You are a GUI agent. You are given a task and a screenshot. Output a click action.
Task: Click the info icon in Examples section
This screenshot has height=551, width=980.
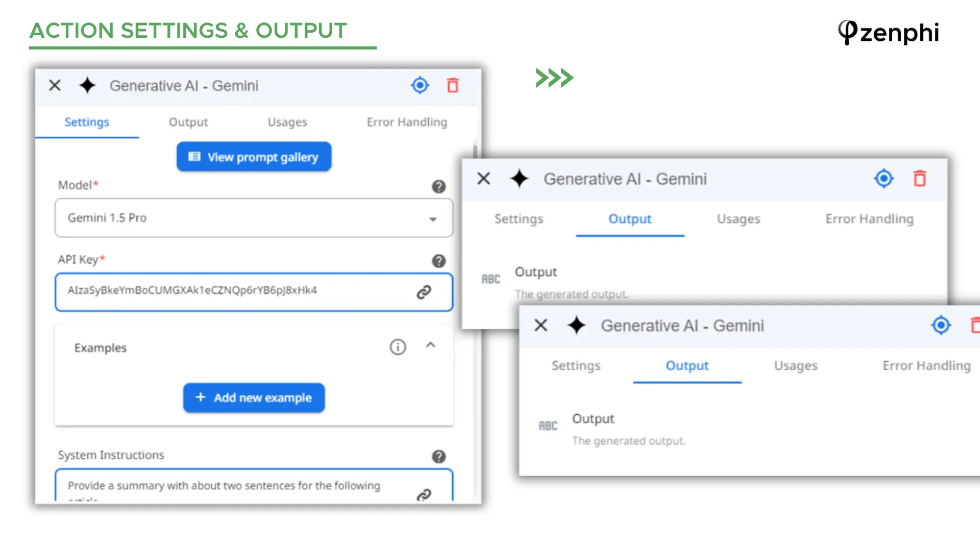click(x=398, y=347)
